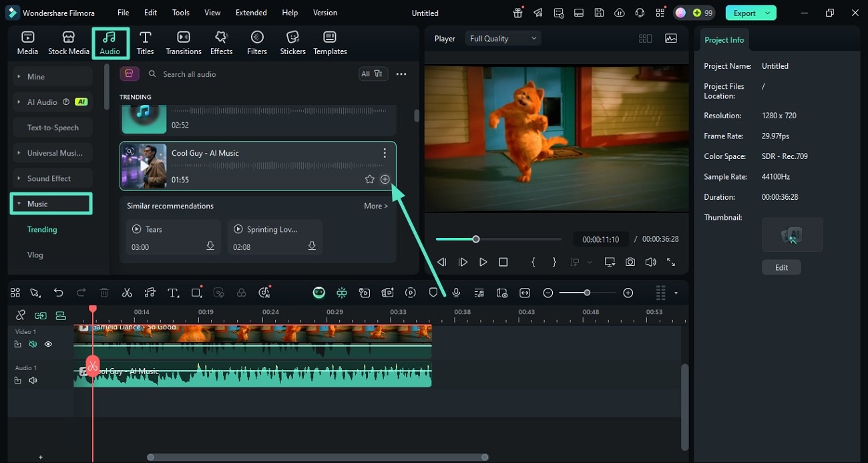Open the headset support icon
868x463 pixels.
640,13
